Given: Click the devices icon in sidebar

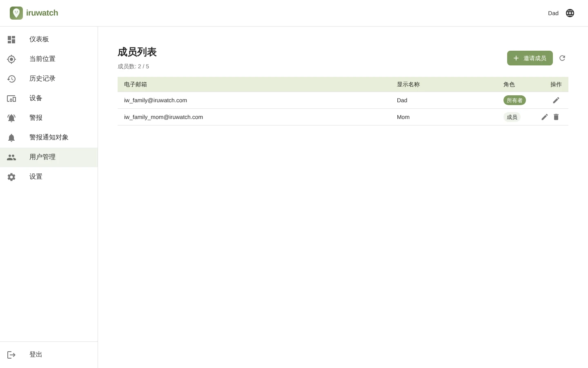Looking at the screenshot, I should point(11,99).
